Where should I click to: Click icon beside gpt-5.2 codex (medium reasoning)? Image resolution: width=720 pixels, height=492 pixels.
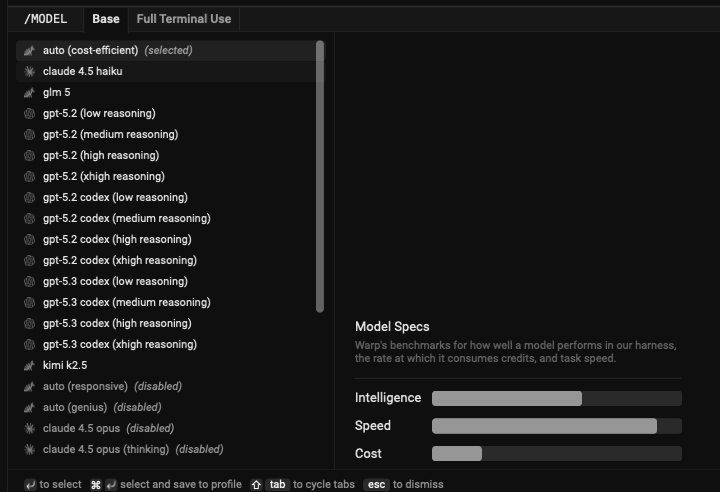pos(29,219)
